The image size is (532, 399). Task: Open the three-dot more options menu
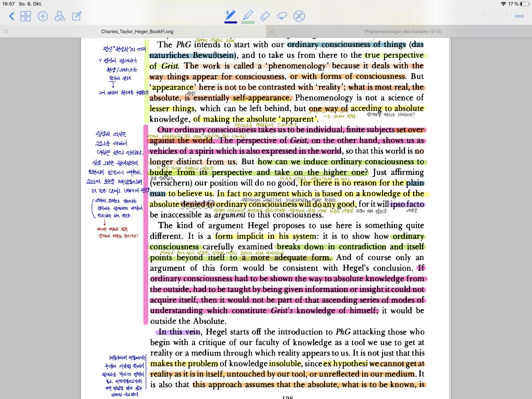tap(519, 16)
